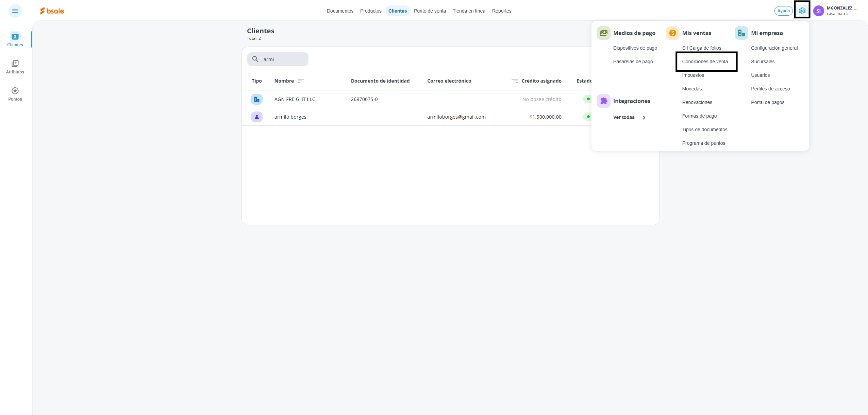Click the Integraciones puzzle icon
Viewport: 868px width, 415px height.
pos(603,101)
